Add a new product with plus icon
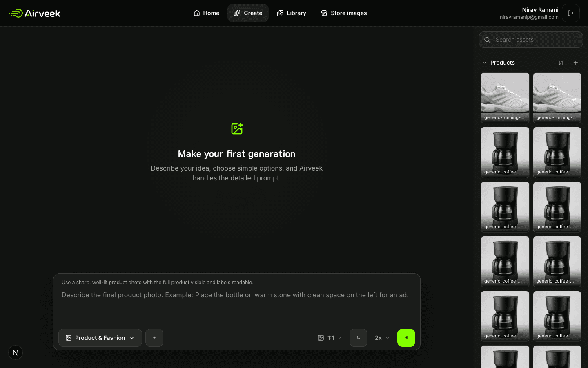Viewport: 588px width, 368px height. [576, 63]
